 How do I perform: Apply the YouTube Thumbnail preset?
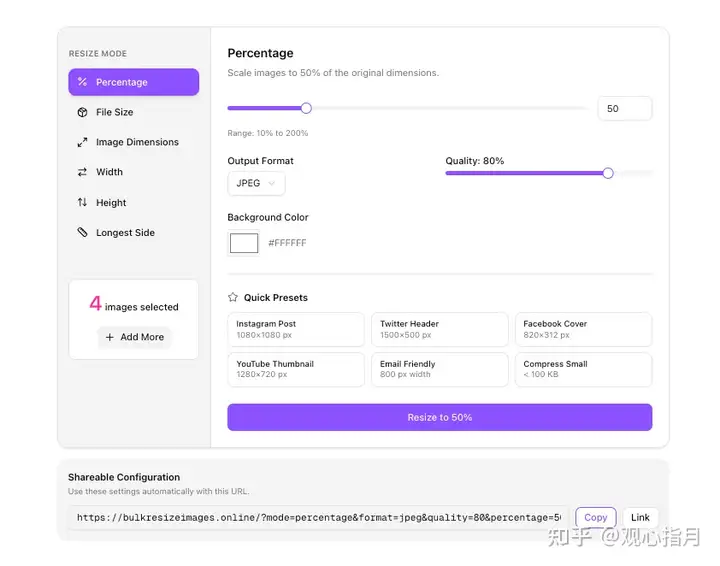click(x=296, y=369)
